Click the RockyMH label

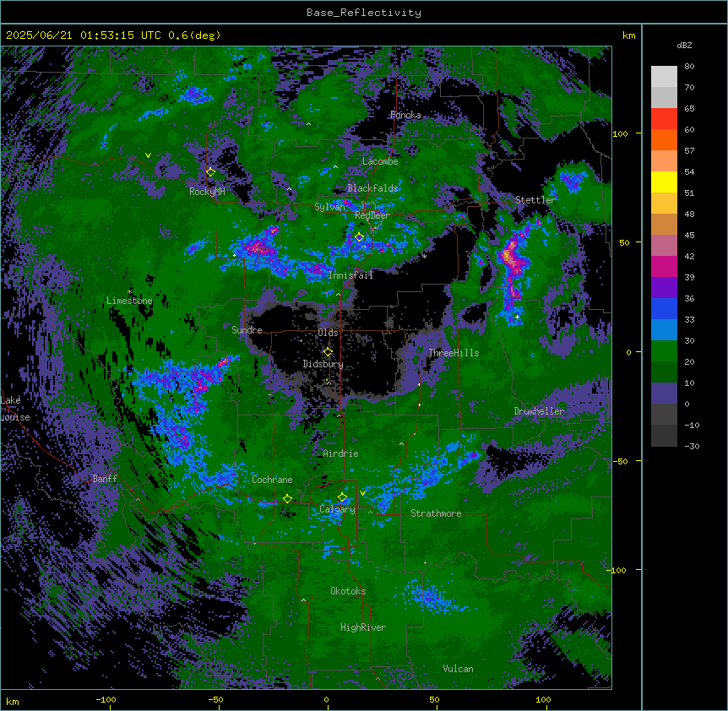pos(207,192)
